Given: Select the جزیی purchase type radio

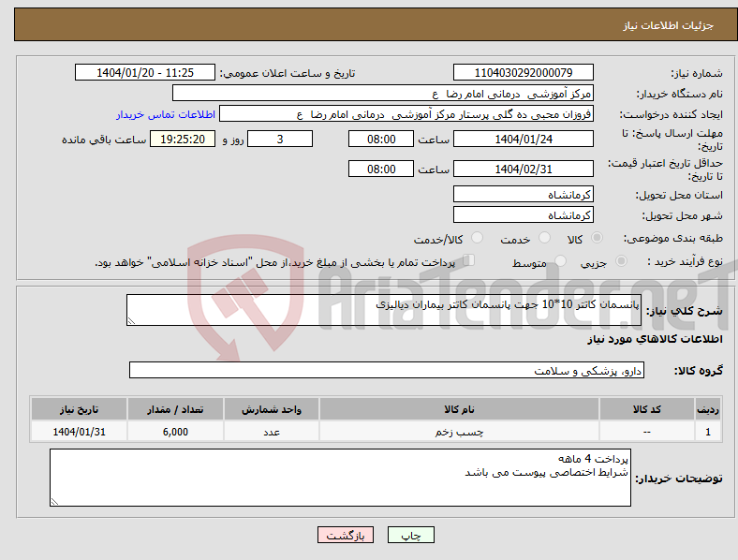Looking at the screenshot, I should coord(621,260).
